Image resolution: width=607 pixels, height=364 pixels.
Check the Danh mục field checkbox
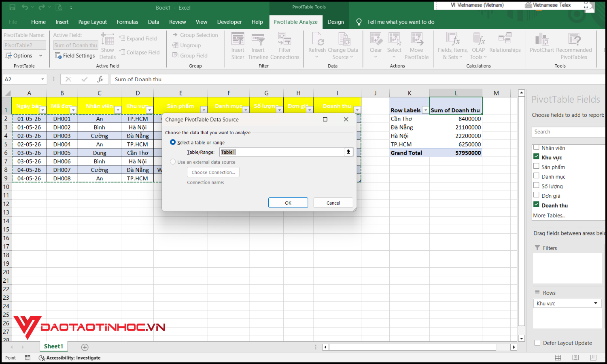point(536,176)
